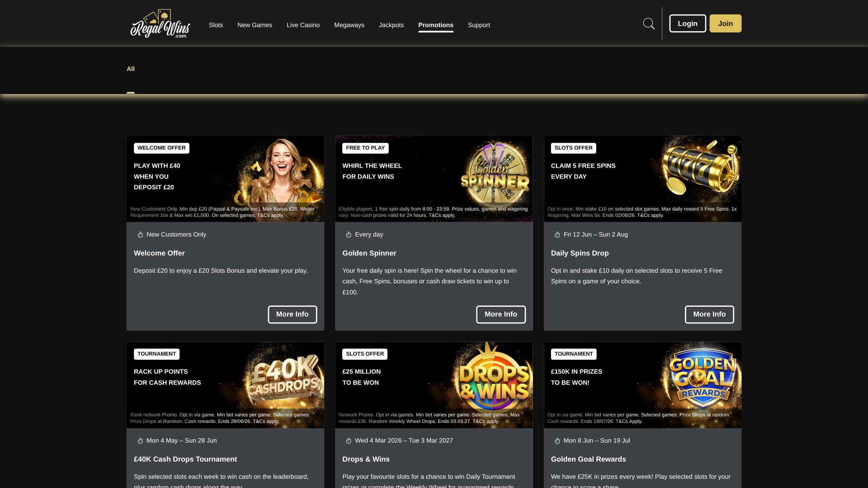The width and height of the screenshot is (868, 488).
Task: Select the Promotions nav item
Action: (x=436, y=25)
